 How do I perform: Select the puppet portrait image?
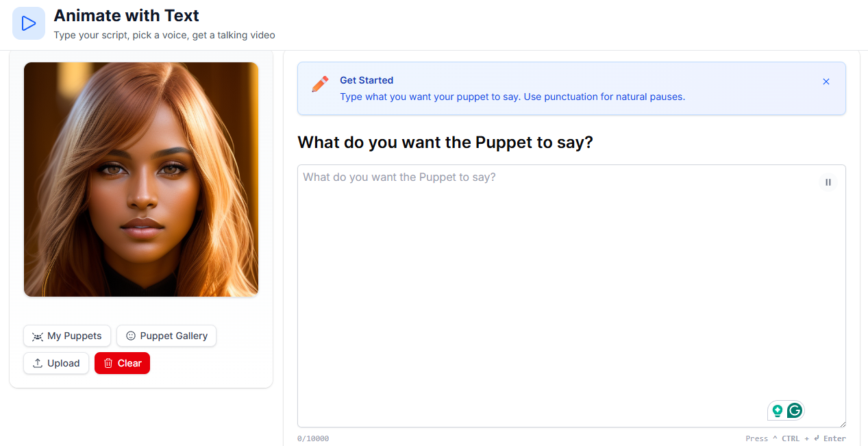click(141, 179)
